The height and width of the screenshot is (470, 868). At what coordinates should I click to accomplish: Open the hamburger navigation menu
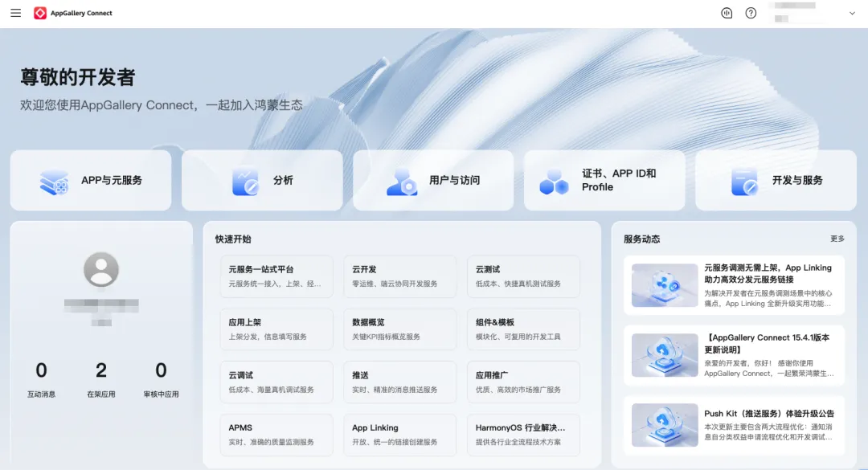point(15,13)
